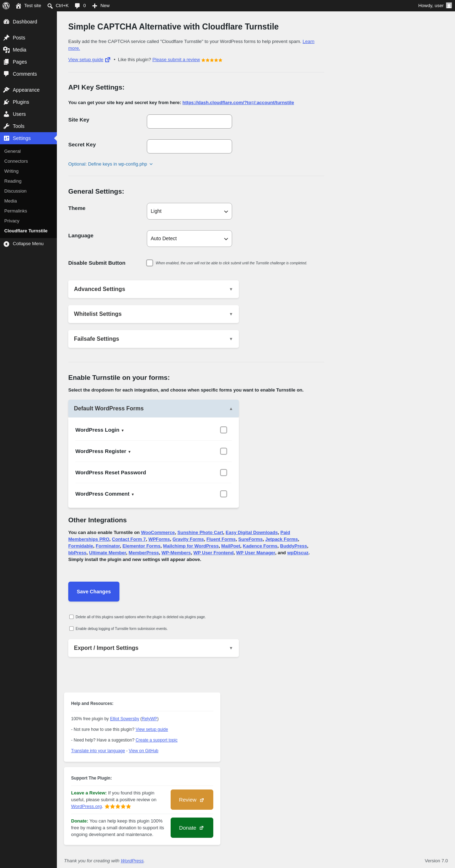Open the Dashboard gauge icon
Screen dimensions: 455x868
(6, 22)
